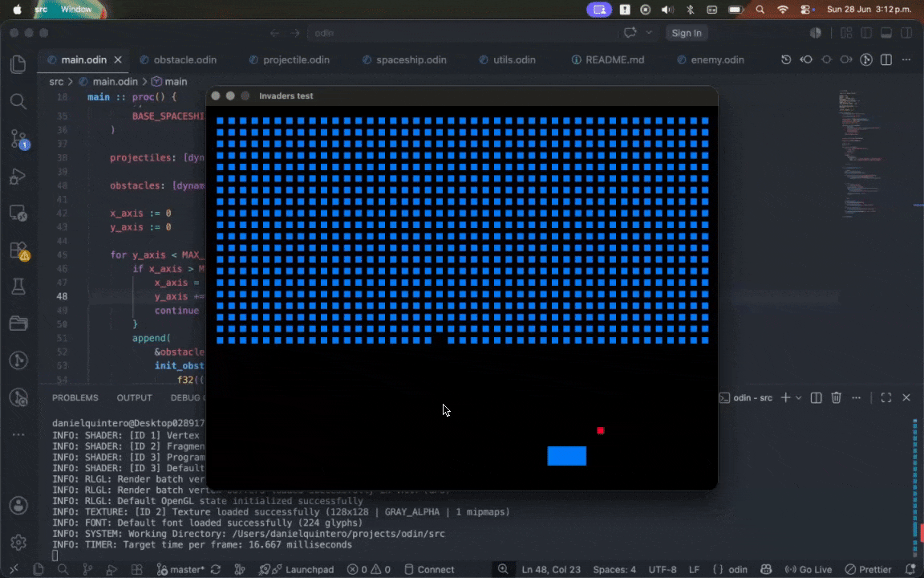The image size is (924, 578).
Task: Switch to the spaceship.odin tab
Action: 411,59
